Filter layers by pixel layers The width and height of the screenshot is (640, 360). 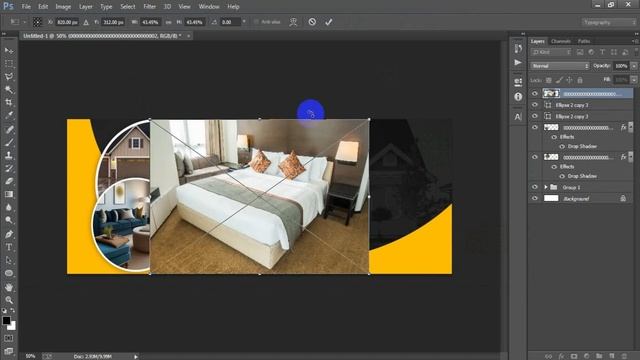580,52
